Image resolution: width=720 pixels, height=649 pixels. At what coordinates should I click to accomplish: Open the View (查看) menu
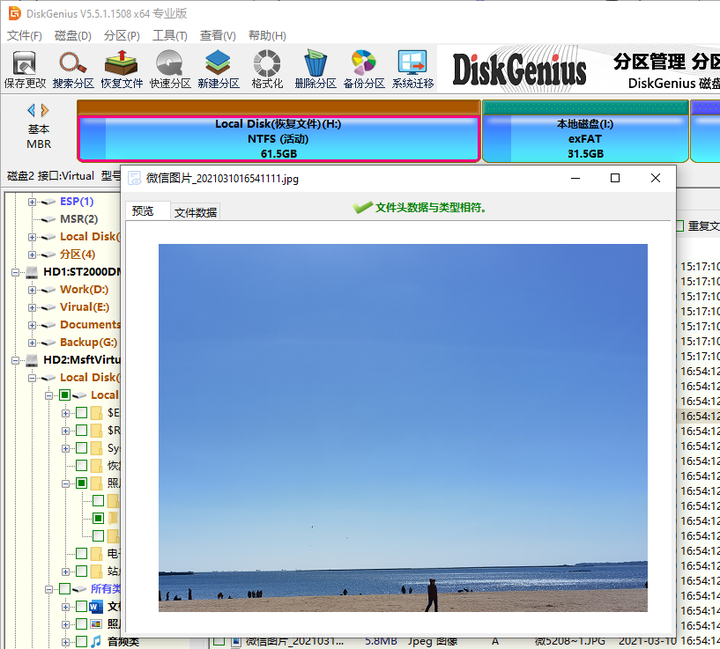(218, 36)
